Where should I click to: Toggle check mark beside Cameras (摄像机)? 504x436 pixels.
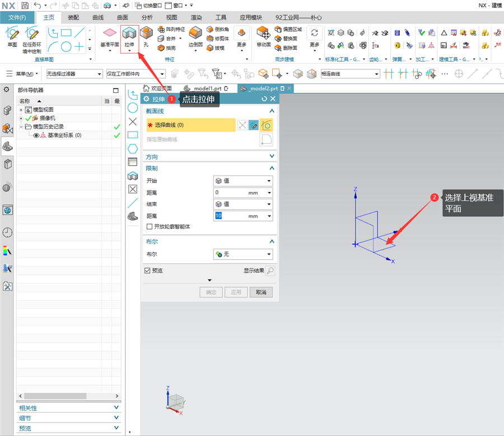29,118
